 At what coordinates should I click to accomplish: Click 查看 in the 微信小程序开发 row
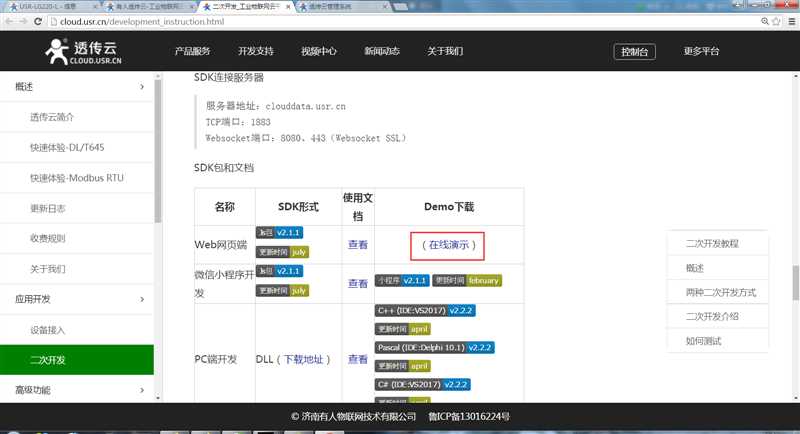[x=358, y=284]
